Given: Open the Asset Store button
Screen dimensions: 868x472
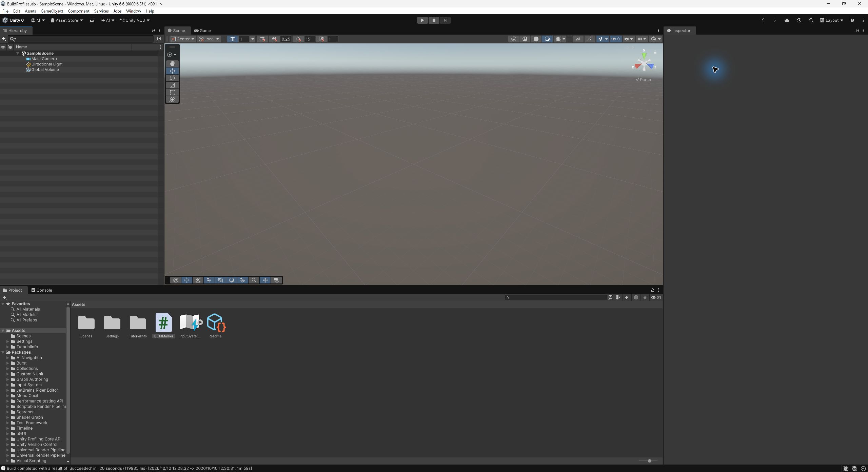Looking at the screenshot, I should (x=67, y=20).
